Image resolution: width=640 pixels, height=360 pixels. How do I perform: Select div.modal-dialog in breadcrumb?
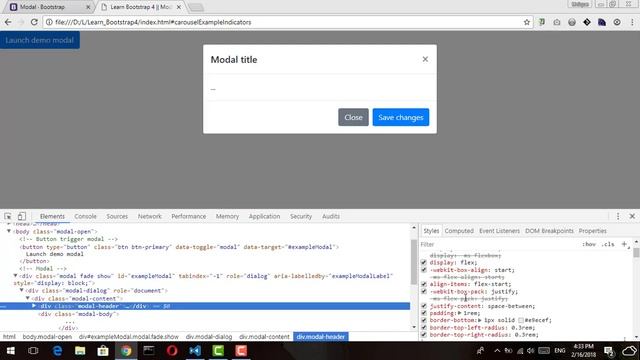click(209, 337)
